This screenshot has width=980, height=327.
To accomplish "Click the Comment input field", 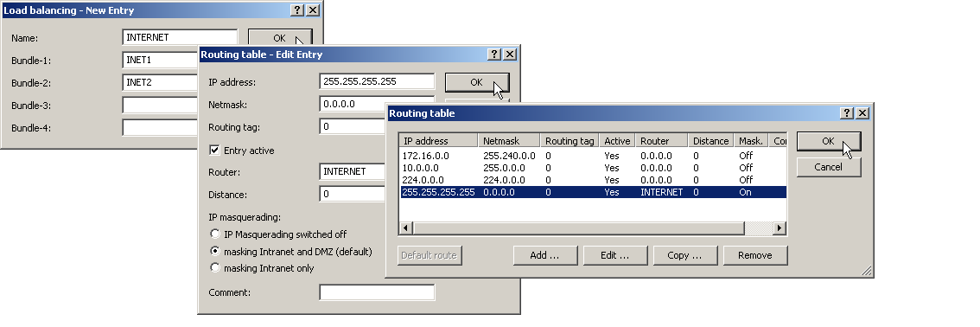I will 377,292.
